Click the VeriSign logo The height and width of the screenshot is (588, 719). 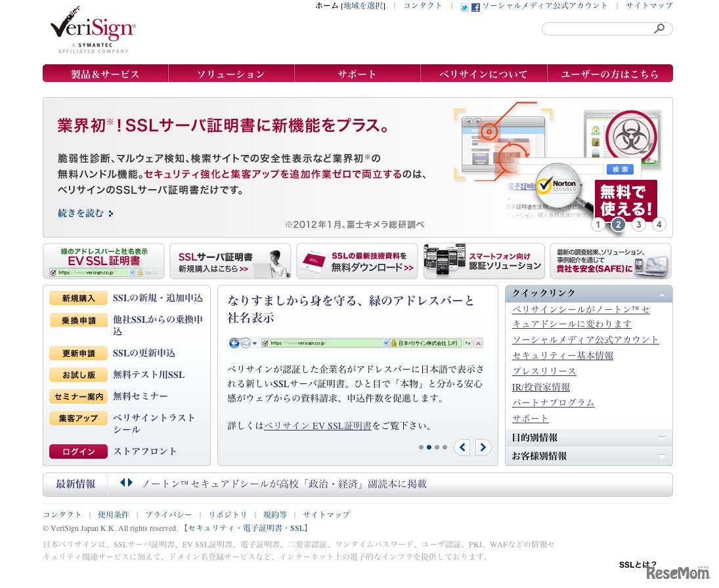93,30
